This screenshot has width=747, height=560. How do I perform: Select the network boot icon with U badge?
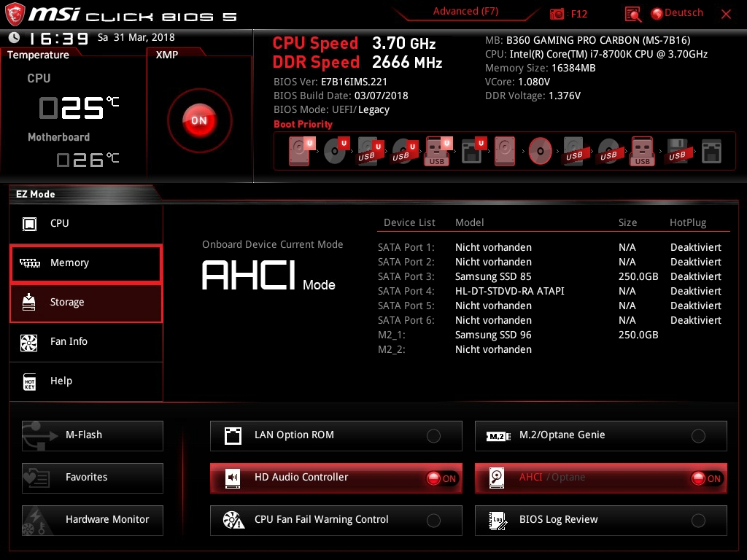473,151
